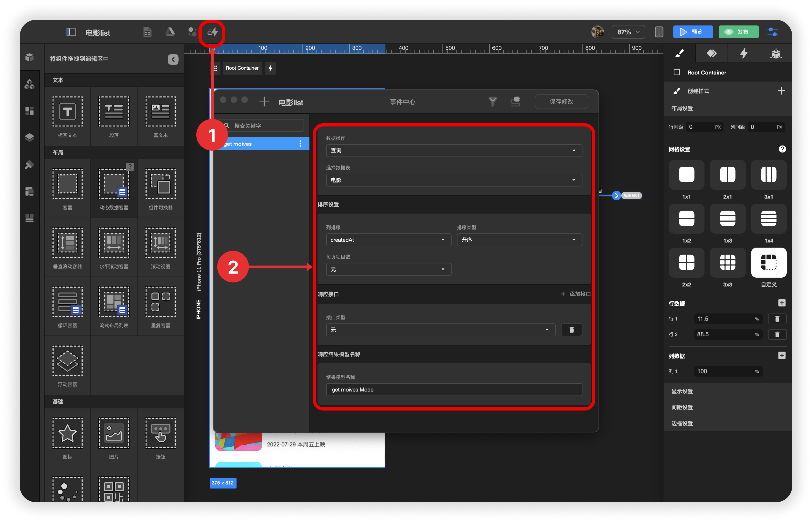Select the 2x2 grid layout

(686, 263)
